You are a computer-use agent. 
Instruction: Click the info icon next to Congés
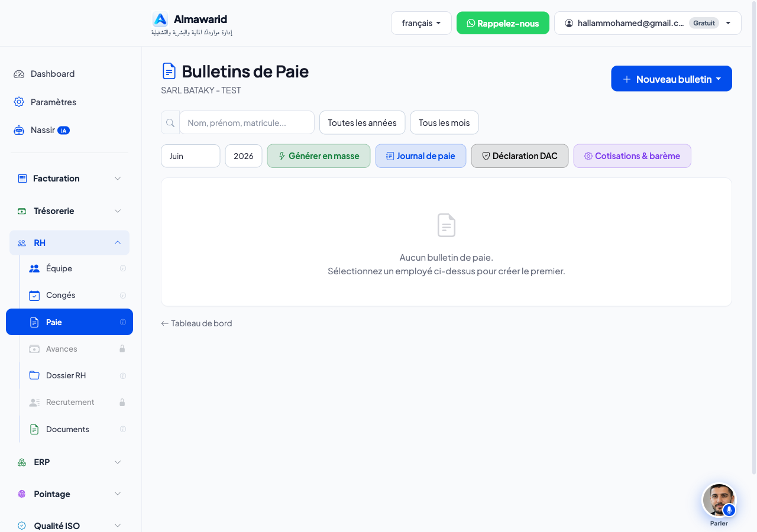click(x=123, y=295)
